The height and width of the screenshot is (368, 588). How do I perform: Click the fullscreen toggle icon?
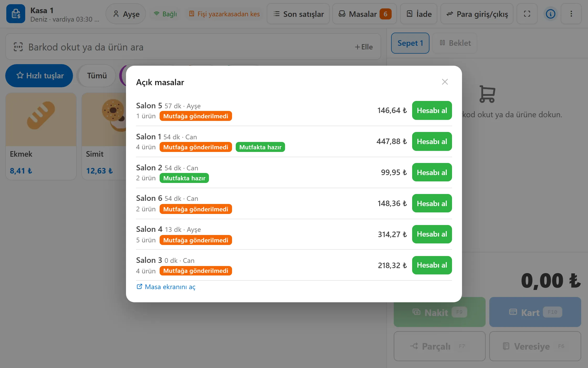point(527,14)
